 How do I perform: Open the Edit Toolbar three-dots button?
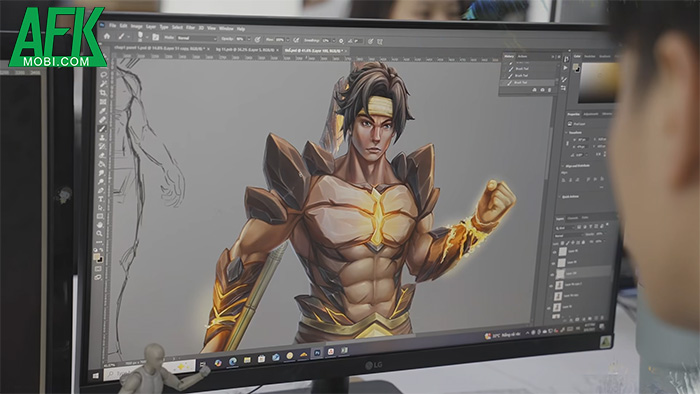(99, 243)
